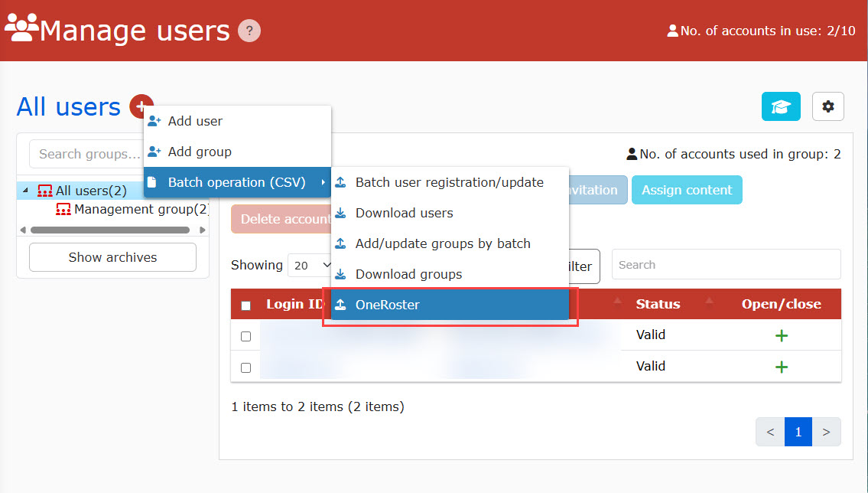Click the graduation cap icon button
The height and width of the screenshot is (493, 868).
[780, 106]
